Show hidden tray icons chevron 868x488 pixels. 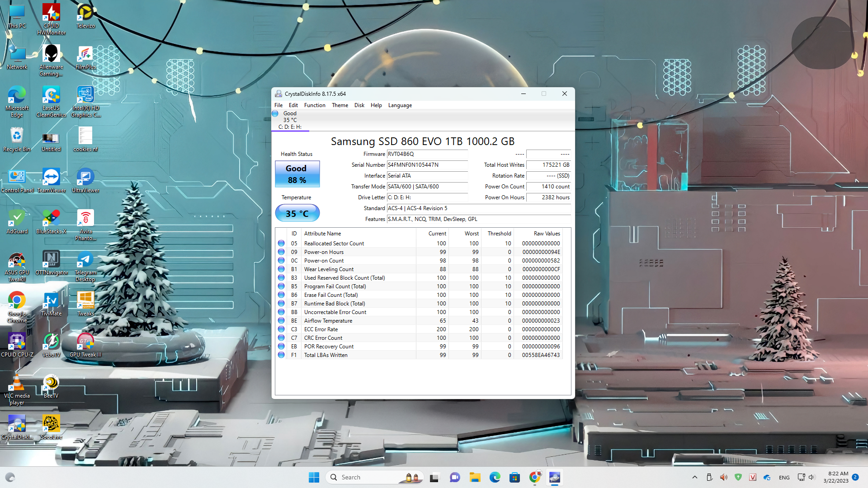(x=695, y=477)
